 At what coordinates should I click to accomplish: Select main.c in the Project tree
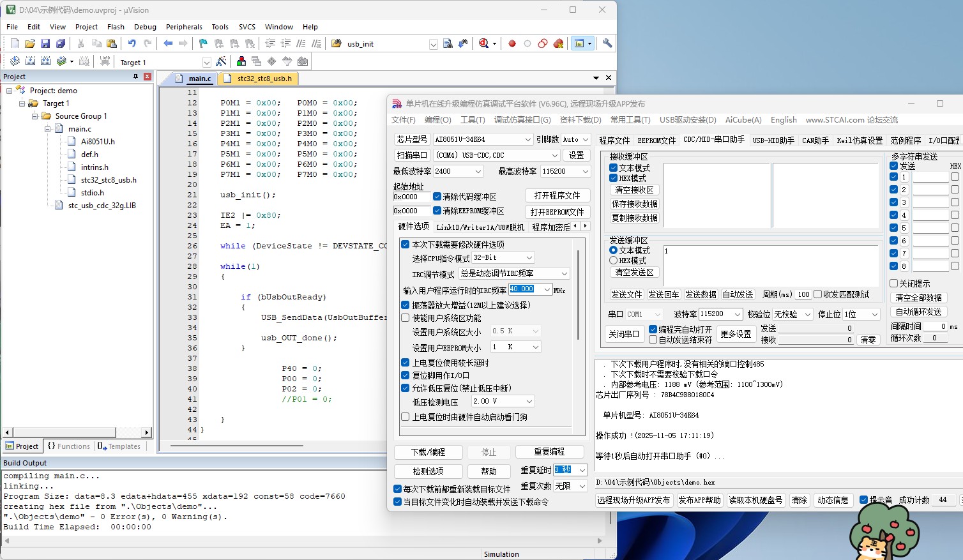tap(79, 128)
